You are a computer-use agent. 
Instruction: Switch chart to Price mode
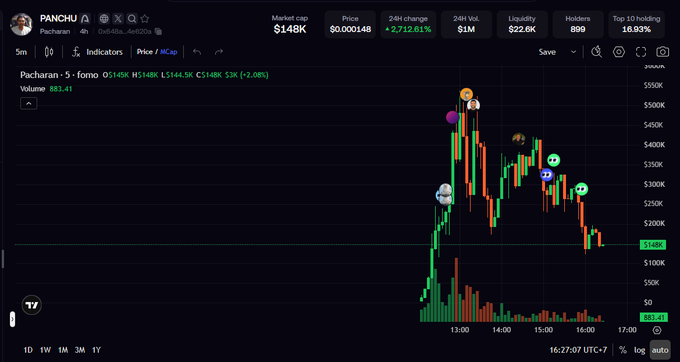click(x=144, y=52)
